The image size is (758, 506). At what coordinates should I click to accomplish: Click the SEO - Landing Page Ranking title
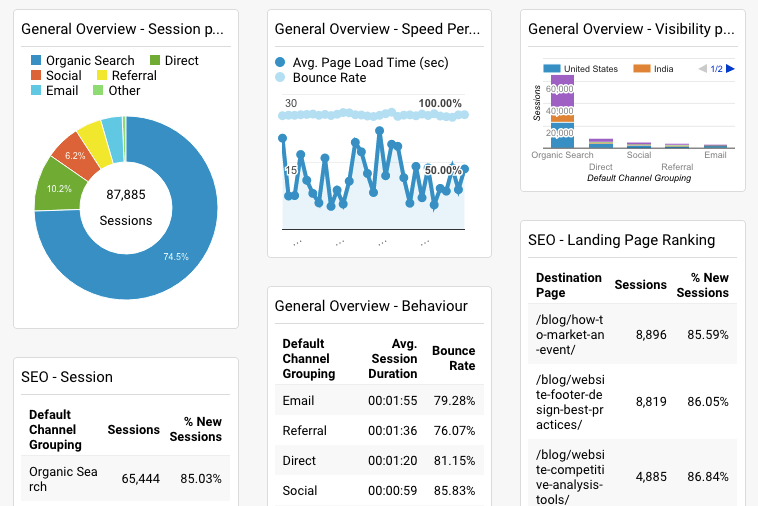pyautogui.click(x=621, y=240)
